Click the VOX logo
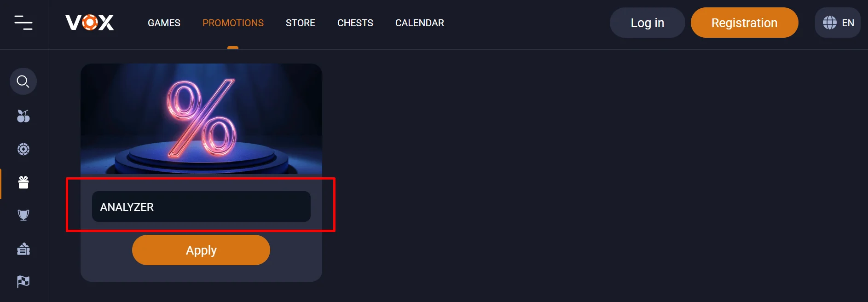The height and width of the screenshot is (302, 868). (90, 23)
